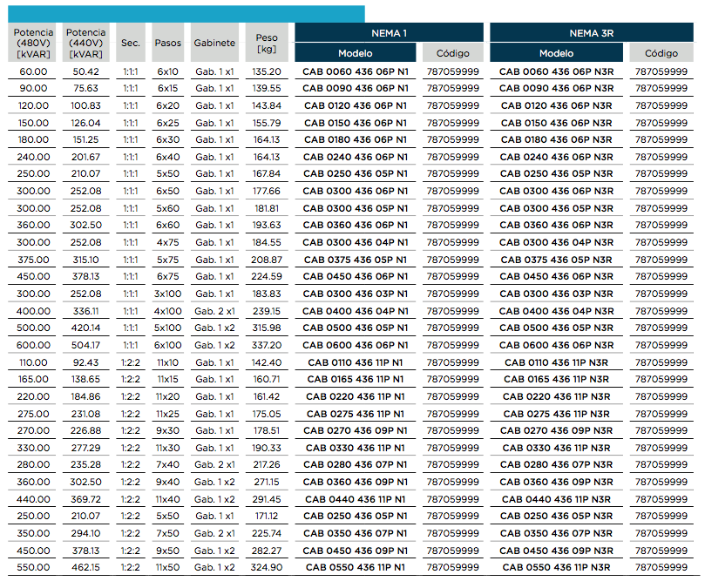This screenshot has height=588, width=705.
Task: Select model CAB 0090 436 06P N3R
Action: (556, 88)
